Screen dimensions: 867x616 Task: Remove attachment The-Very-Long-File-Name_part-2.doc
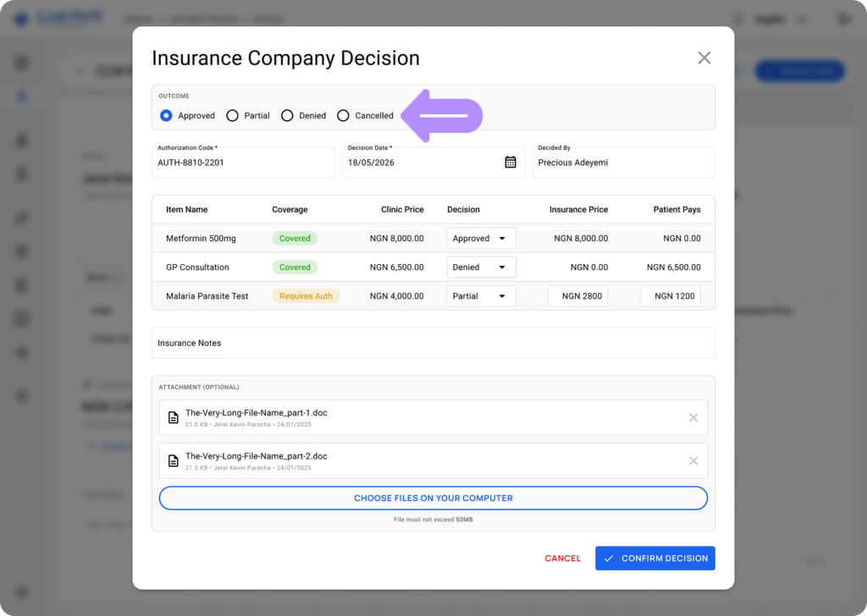[693, 461]
